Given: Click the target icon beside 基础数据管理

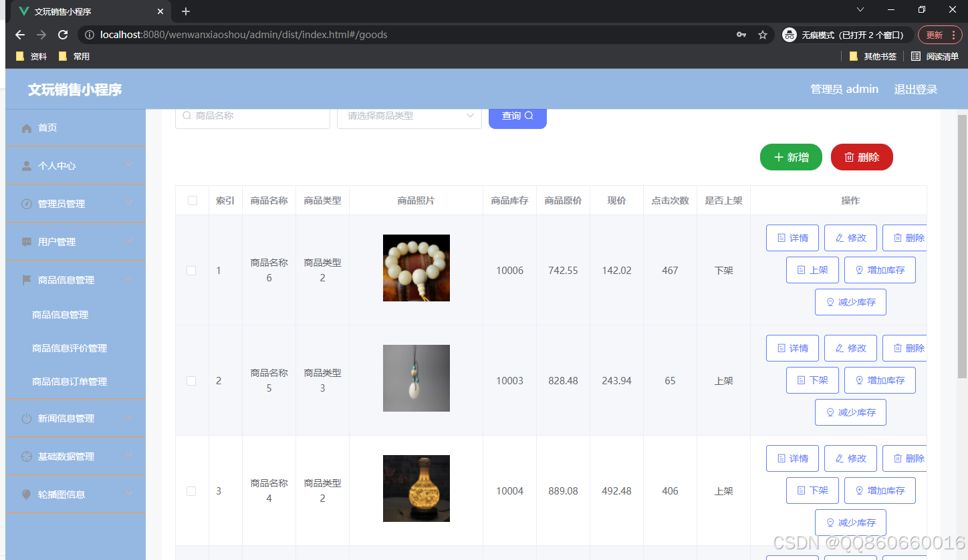Looking at the screenshot, I should (x=27, y=456).
